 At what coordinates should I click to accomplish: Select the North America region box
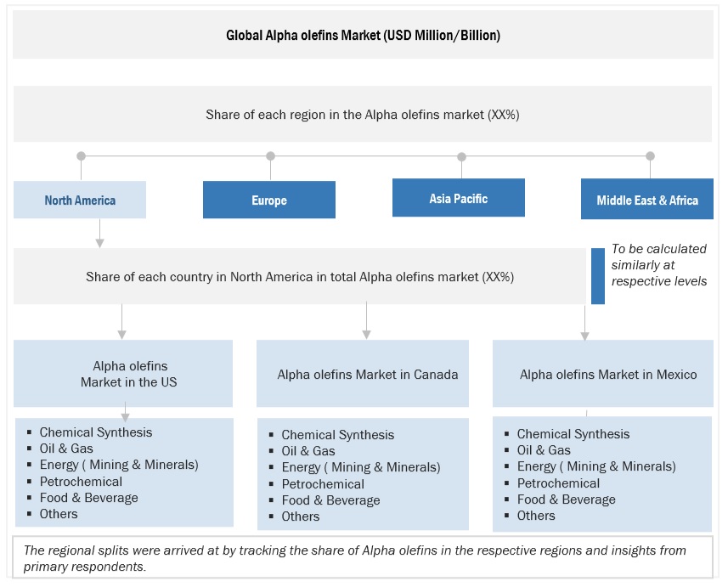tap(80, 200)
